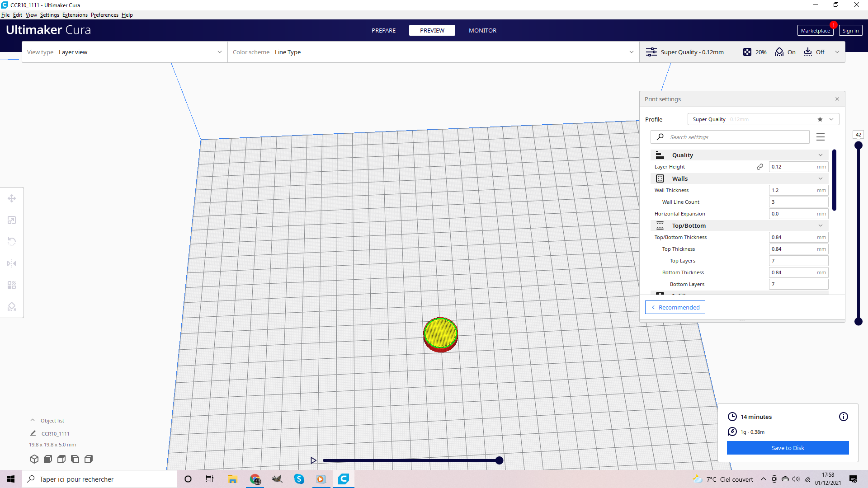Switch to top view camera icon
868x488 pixels.
[61, 459]
